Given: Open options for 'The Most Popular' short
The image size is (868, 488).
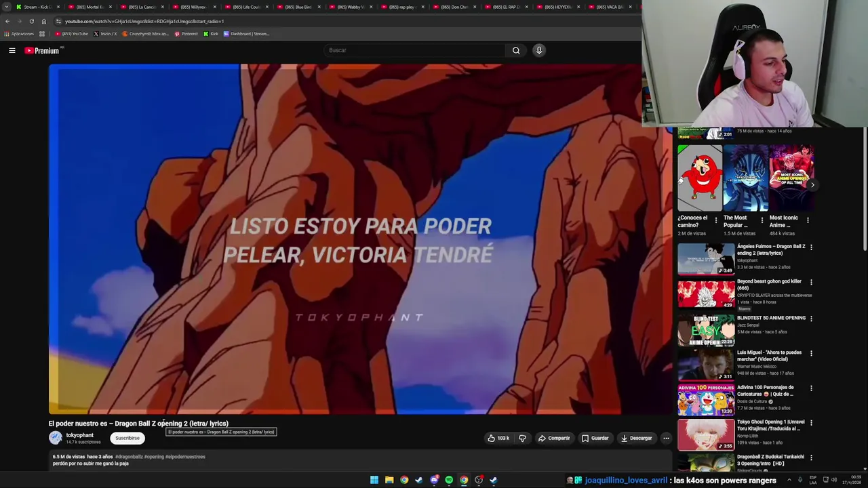Looking at the screenshot, I should (x=762, y=220).
